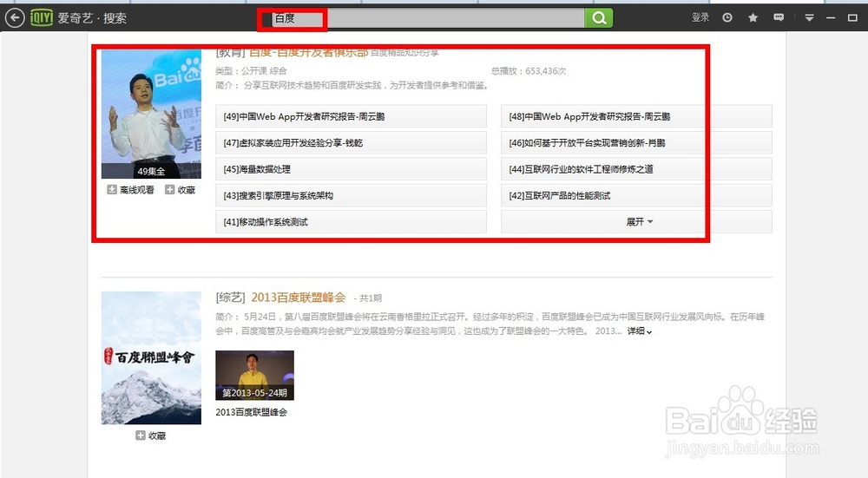Image resolution: width=868 pixels, height=478 pixels.
Task: Open the main menu dropdown triangle icon
Action: click(x=809, y=17)
